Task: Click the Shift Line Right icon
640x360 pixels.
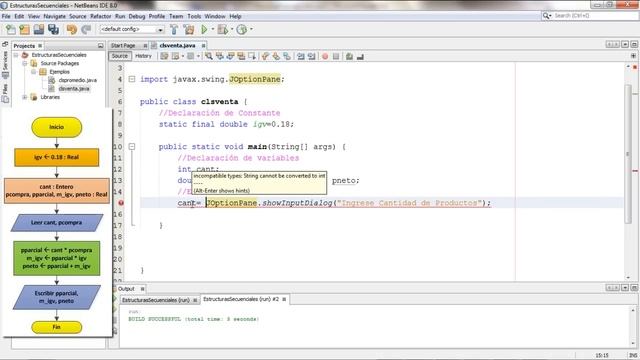Action: tap(311, 56)
